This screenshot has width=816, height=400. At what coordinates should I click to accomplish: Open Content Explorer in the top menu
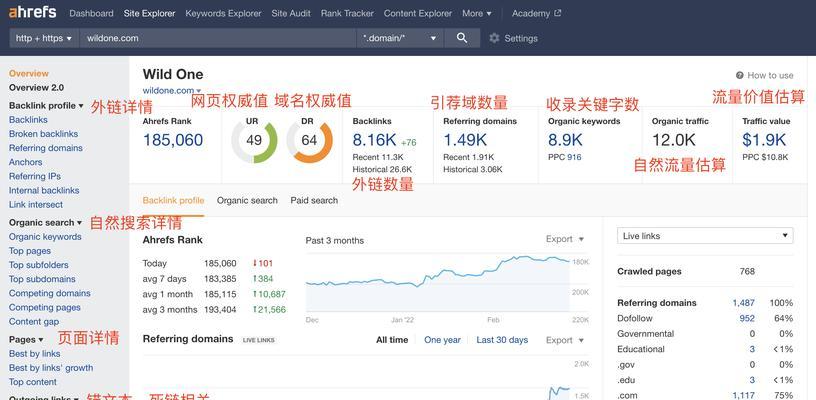pos(418,14)
